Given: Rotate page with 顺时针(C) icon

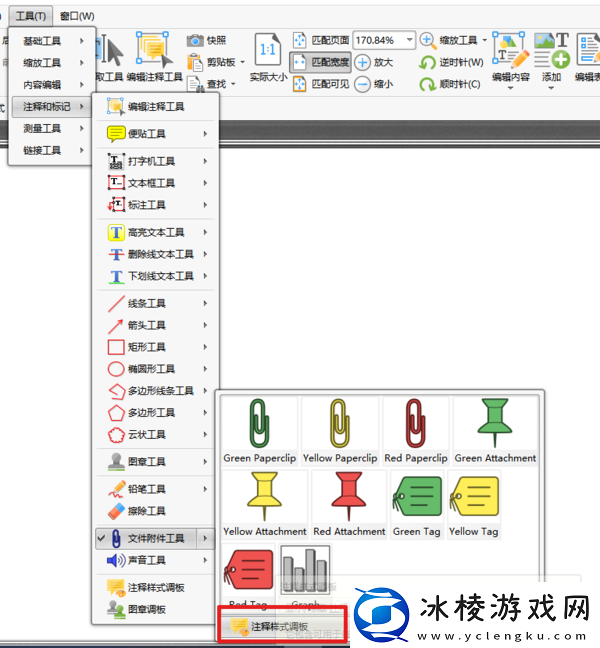Looking at the screenshot, I should click(x=427, y=84).
